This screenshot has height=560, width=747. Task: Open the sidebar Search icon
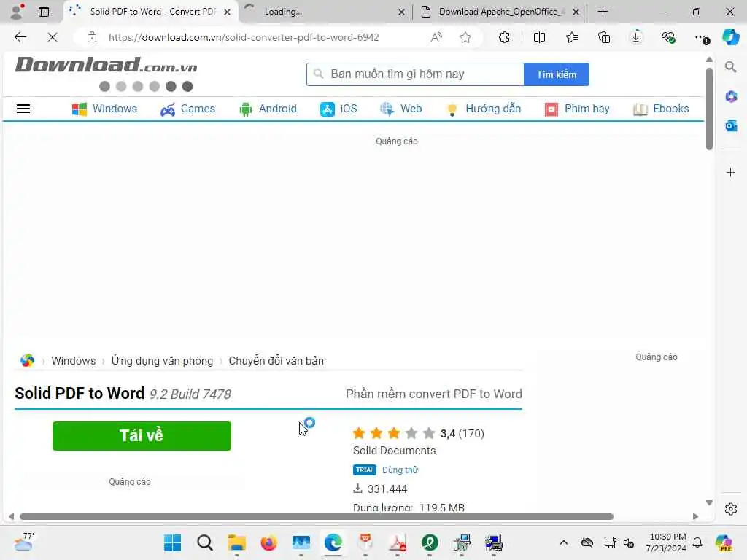point(731,67)
